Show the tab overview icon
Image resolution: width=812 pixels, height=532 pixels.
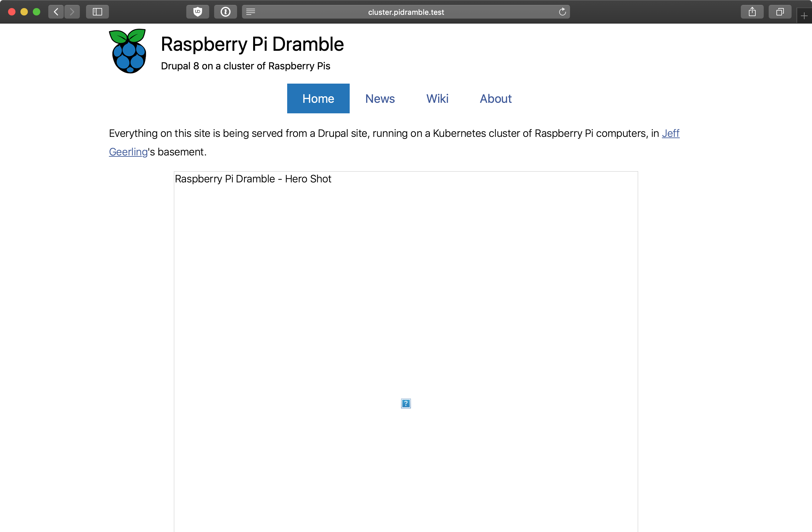coord(780,12)
